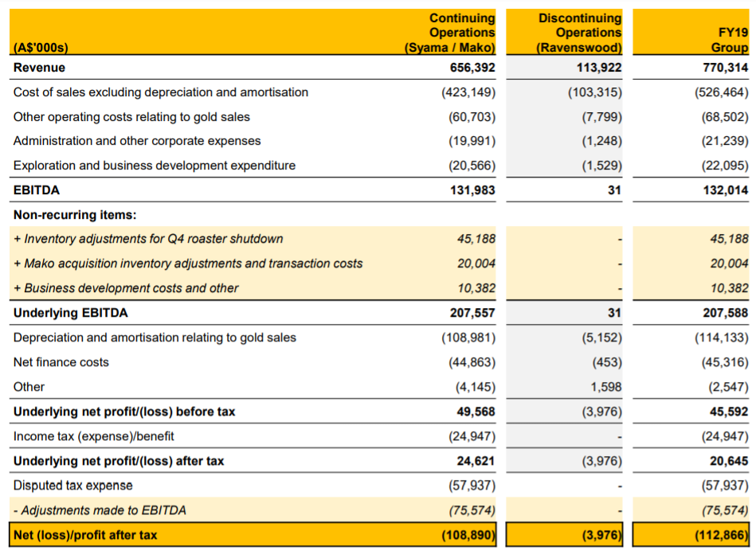Click after-tax profit value 24,621
The image size is (756, 554).
(476, 462)
